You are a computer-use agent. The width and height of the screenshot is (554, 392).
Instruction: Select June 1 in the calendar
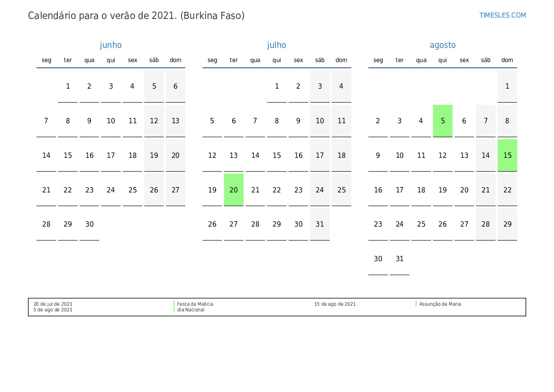(x=68, y=86)
